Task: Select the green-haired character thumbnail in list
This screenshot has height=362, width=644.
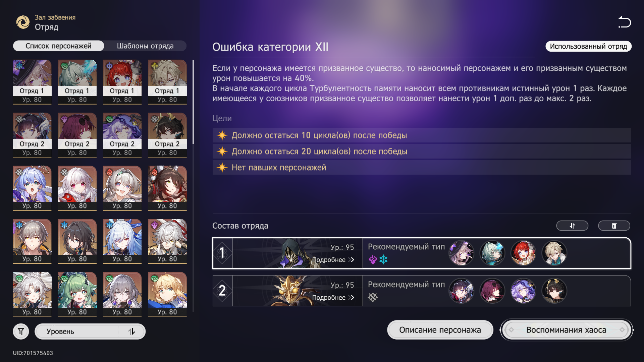Action: click(x=77, y=294)
